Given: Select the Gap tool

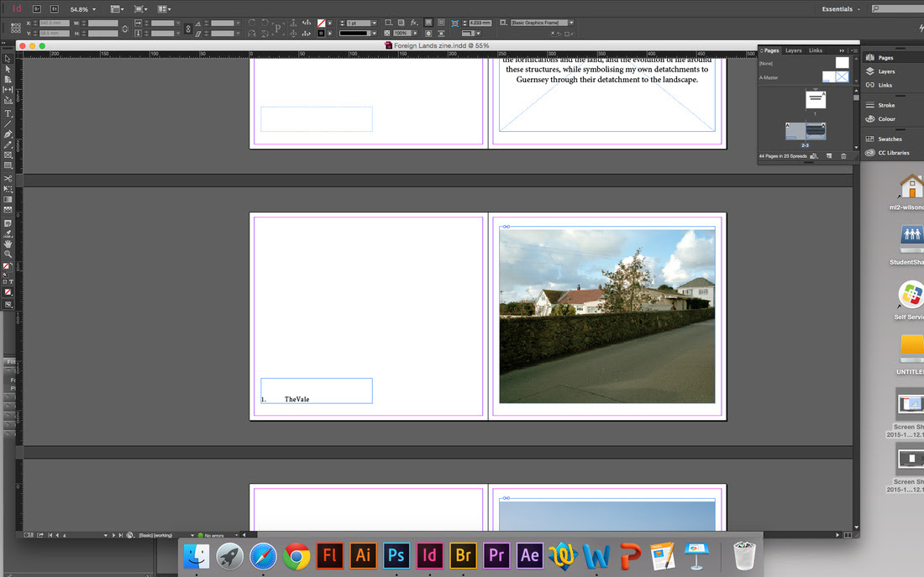Looking at the screenshot, I should click(8, 90).
